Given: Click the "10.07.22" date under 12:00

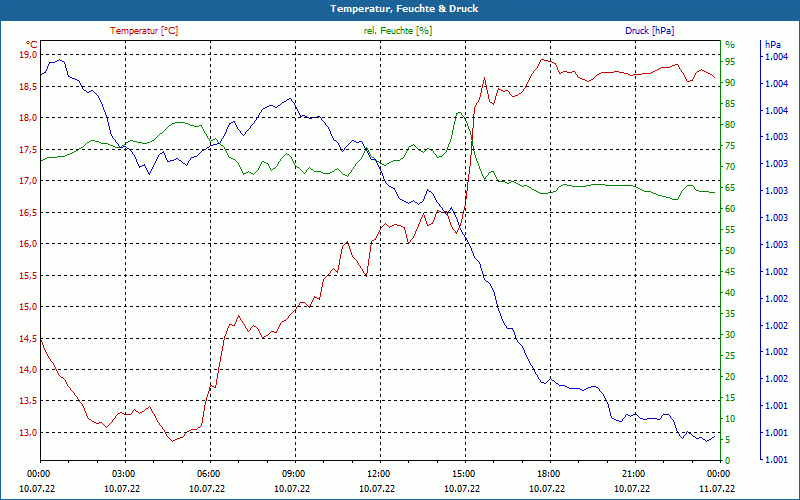Looking at the screenshot, I should pos(377,488).
